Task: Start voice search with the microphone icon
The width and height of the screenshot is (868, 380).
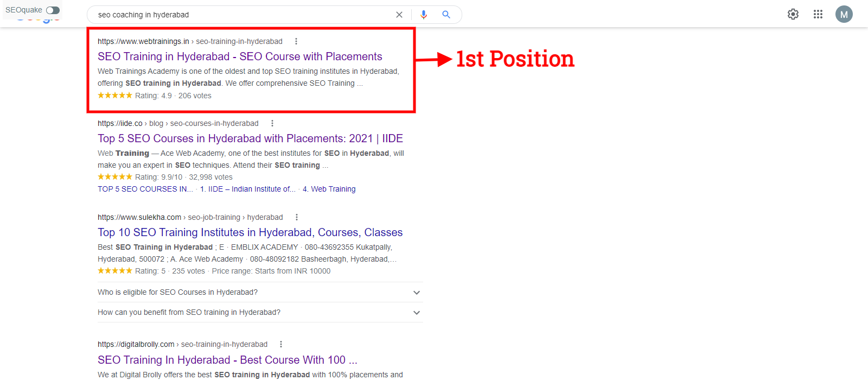Action: click(424, 15)
